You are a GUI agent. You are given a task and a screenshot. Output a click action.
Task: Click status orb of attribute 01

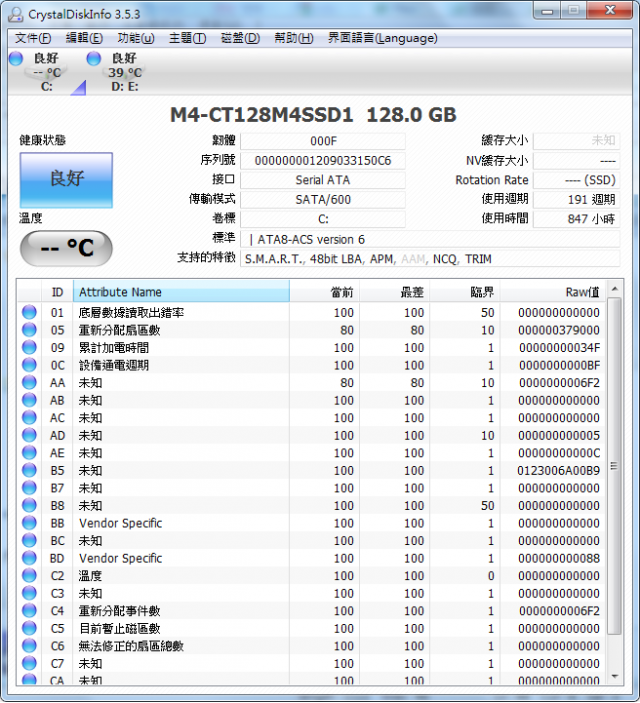[x=29, y=312]
